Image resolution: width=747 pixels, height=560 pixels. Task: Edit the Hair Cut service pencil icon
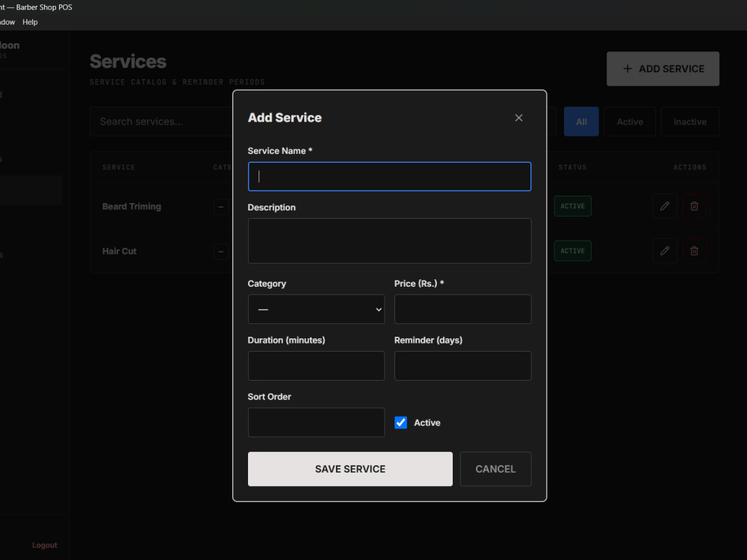coord(665,251)
